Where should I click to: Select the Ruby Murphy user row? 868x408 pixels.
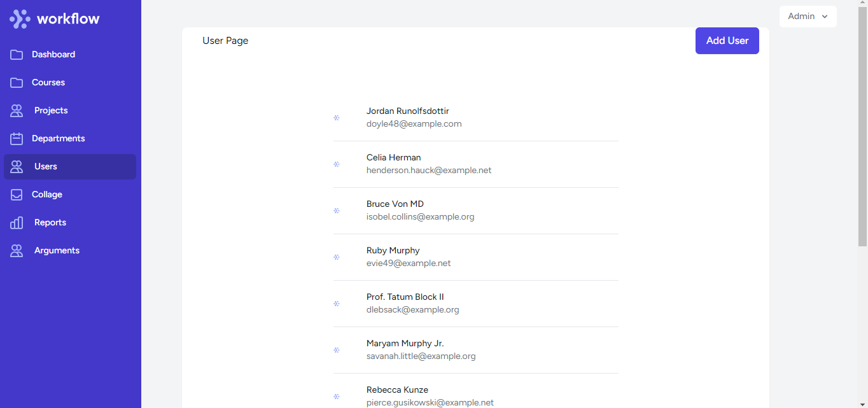[474, 257]
